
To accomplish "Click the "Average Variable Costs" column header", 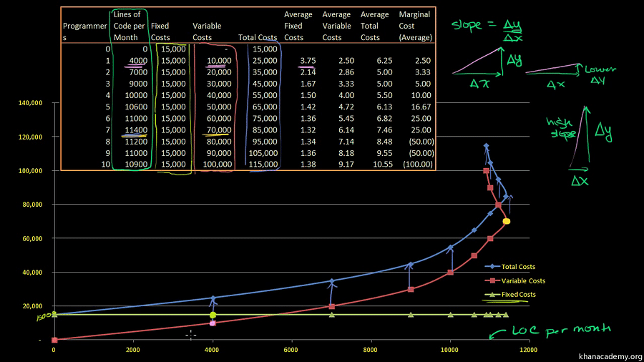I will [x=336, y=26].
